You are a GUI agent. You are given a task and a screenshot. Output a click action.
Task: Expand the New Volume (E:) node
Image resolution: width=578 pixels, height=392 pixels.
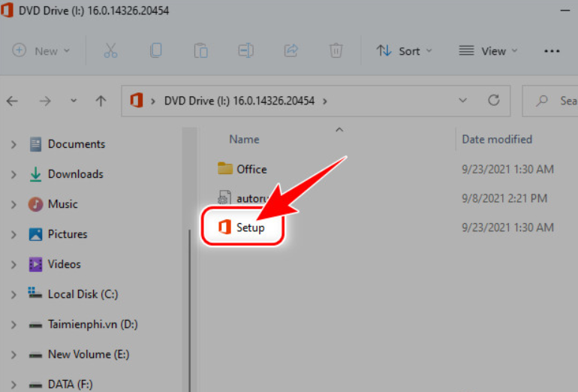[14, 354]
